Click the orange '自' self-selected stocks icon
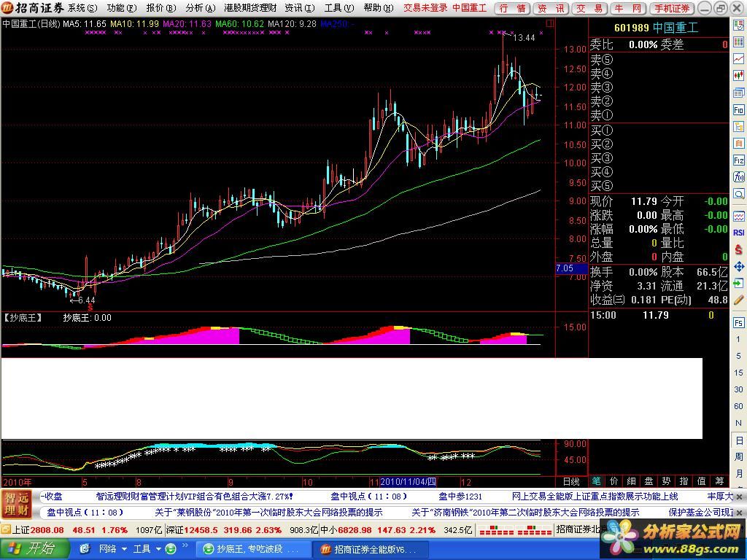This screenshot has width=747, height=560. tap(738, 144)
